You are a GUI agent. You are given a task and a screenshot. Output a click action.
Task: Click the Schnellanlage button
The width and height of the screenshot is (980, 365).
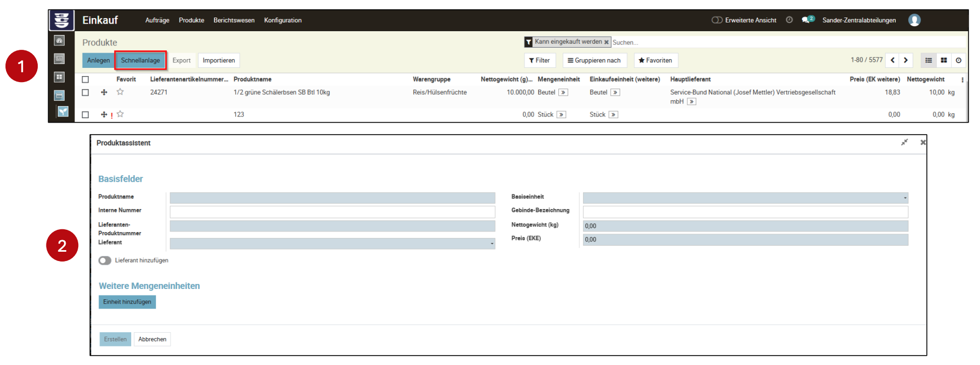click(x=141, y=60)
